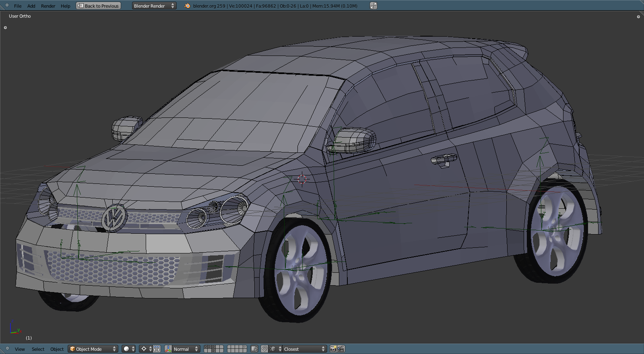Toggle the lock camera to layers icon
644x354 pixels.
click(x=254, y=349)
